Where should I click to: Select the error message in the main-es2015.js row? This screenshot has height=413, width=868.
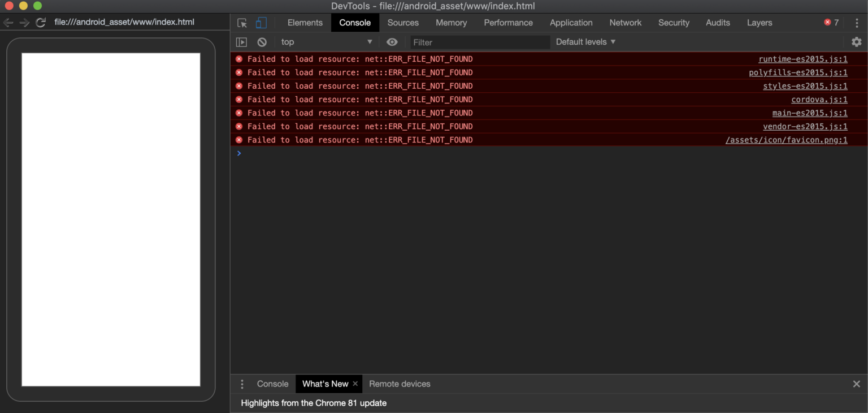[360, 113]
